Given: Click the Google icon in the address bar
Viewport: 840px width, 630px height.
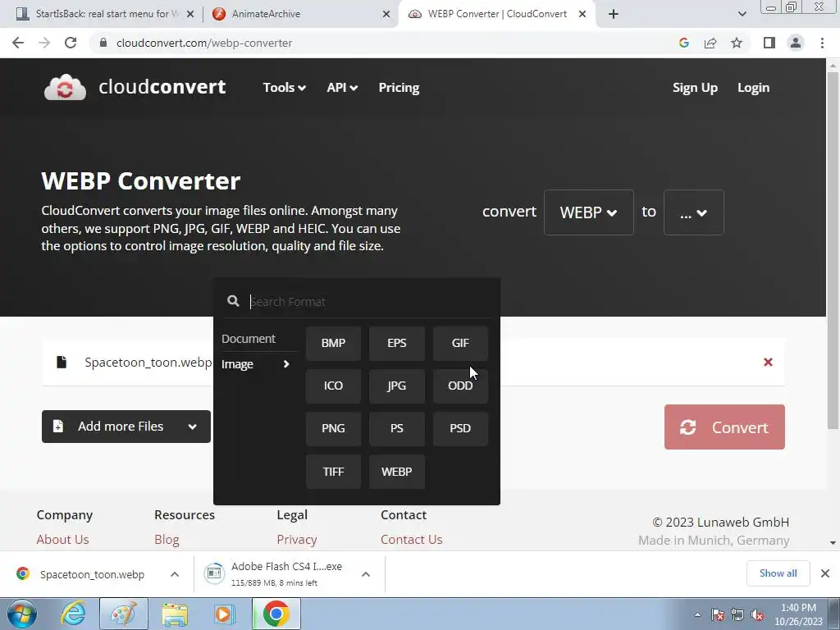Looking at the screenshot, I should pyautogui.click(x=683, y=43).
